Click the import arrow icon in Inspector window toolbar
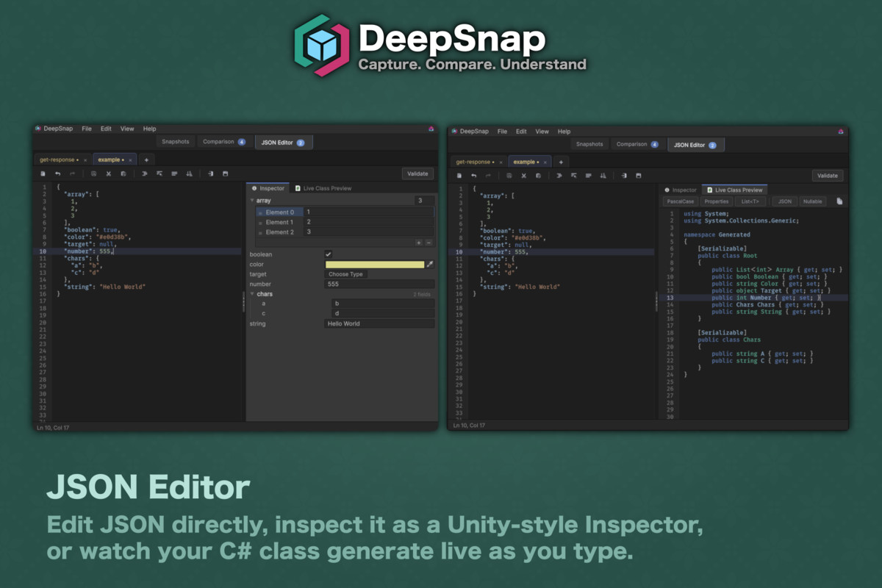Screen dimensions: 882x588 [210, 173]
